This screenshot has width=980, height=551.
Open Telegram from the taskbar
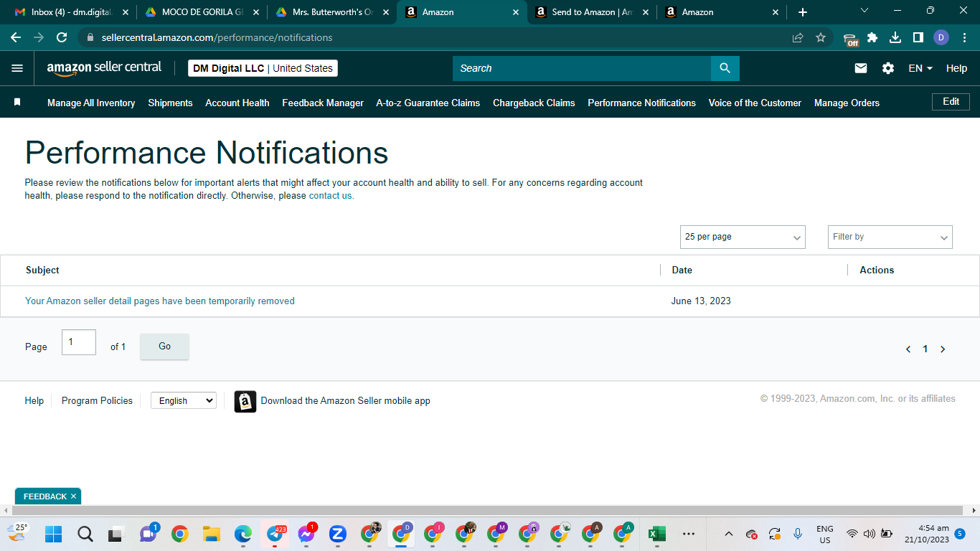click(275, 534)
